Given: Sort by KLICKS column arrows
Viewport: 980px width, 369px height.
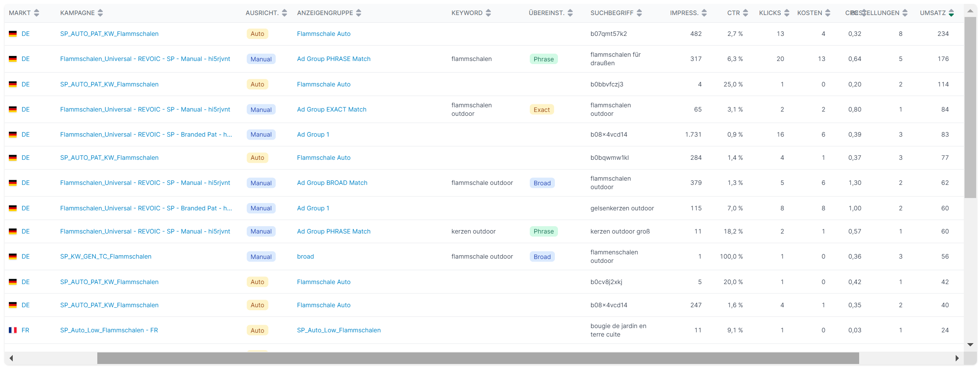Looking at the screenshot, I should coord(787,13).
